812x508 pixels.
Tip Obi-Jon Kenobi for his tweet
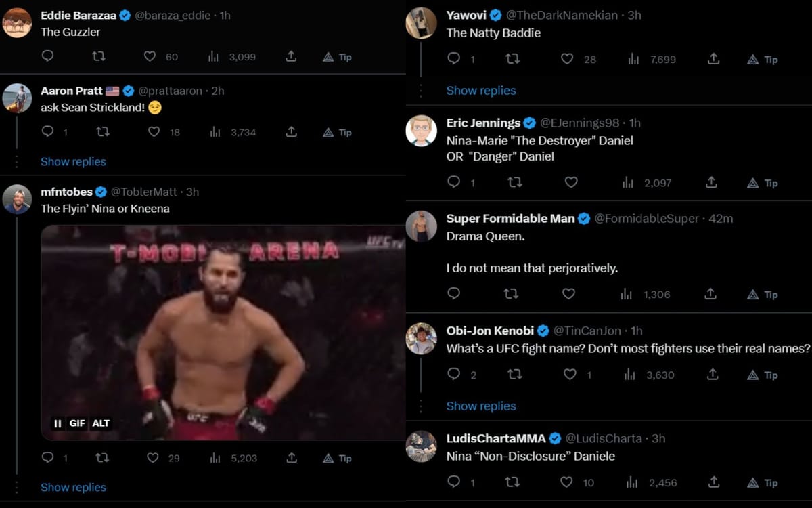762,375
